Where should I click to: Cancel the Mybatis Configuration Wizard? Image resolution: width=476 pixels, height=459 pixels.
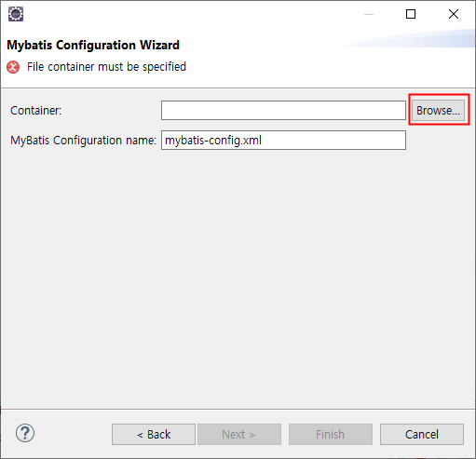[422, 434]
